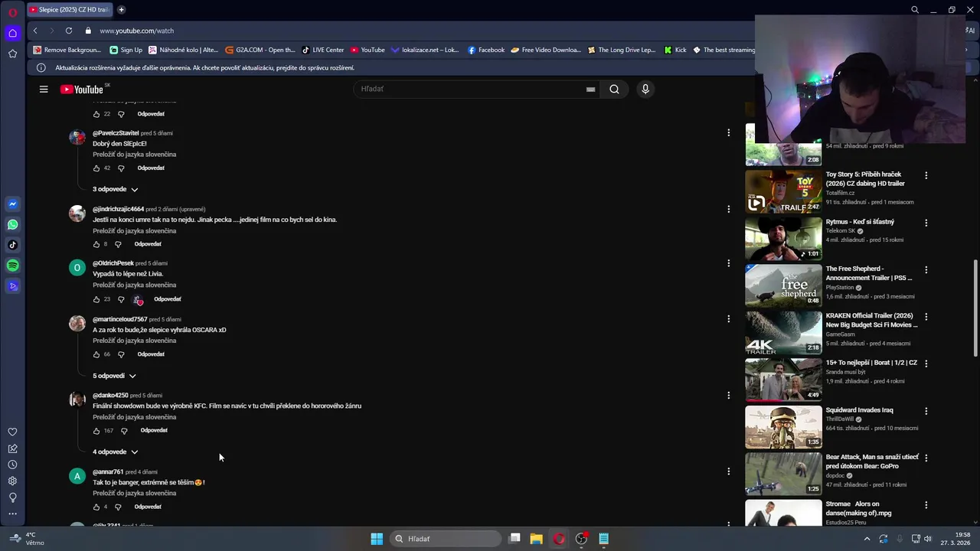Screen dimensions: 980x551
Task: Open the YouTube hamburger guide menu
Action: 44,89
